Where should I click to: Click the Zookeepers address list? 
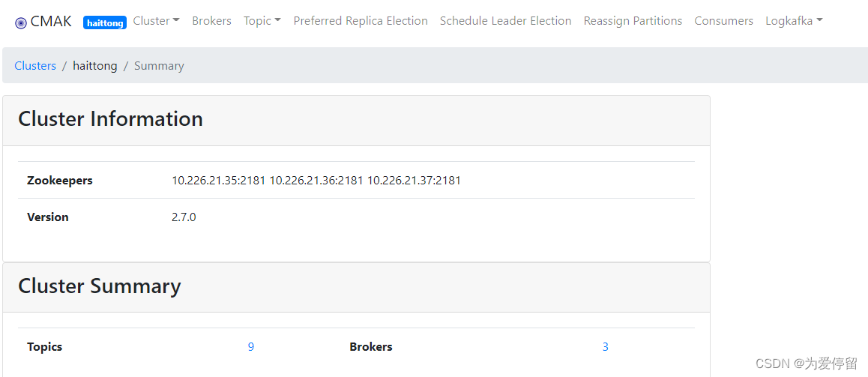click(x=316, y=181)
